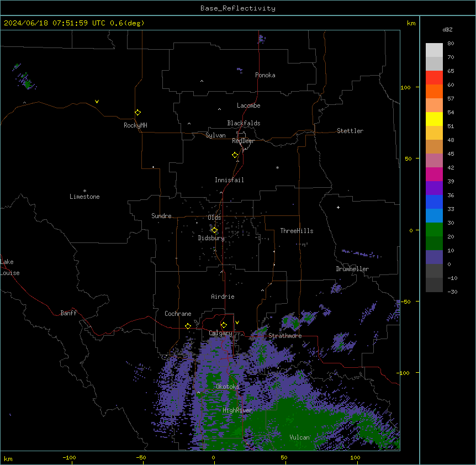Click the Stettler town label
476x465 pixels.
click(350, 131)
